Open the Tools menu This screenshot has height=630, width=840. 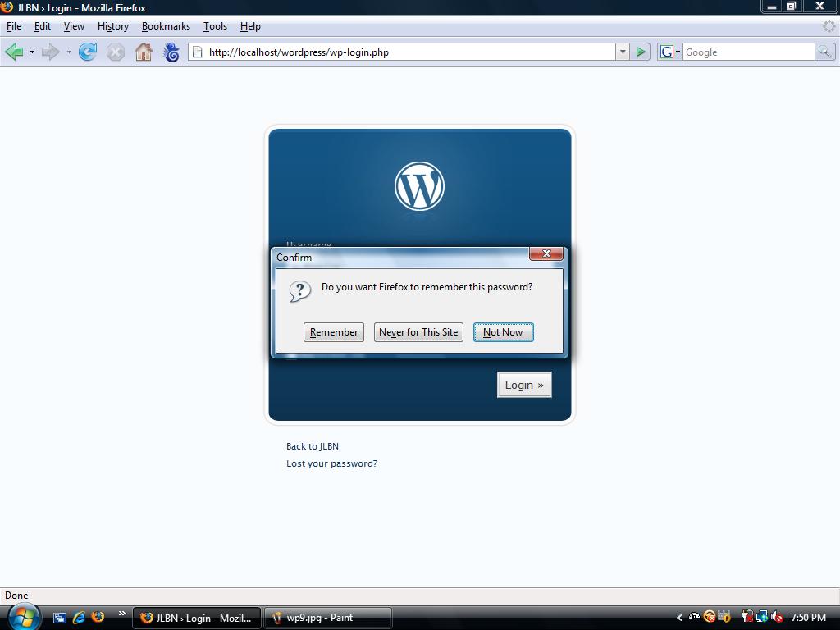point(215,26)
